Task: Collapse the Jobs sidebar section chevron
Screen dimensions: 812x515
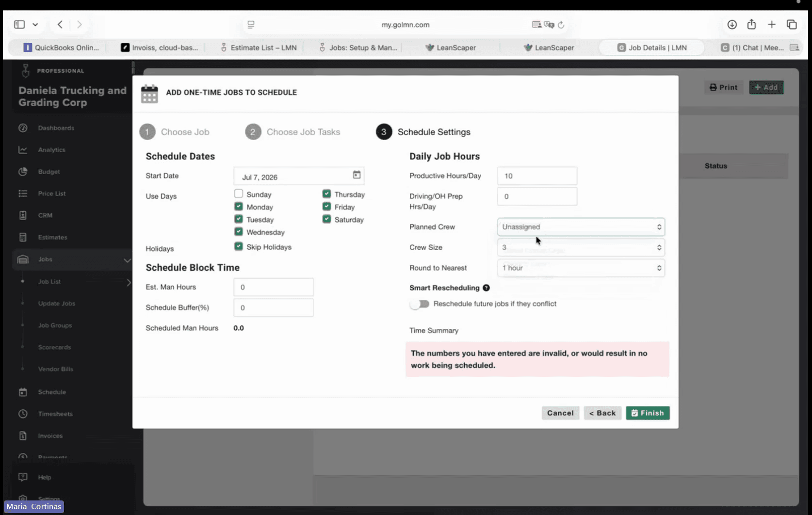Action: (127, 260)
